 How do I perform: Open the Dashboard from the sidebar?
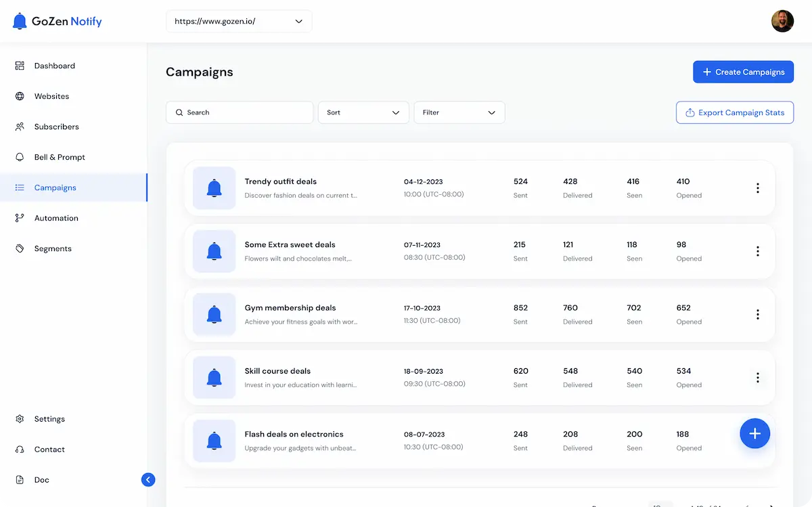tap(54, 65)
